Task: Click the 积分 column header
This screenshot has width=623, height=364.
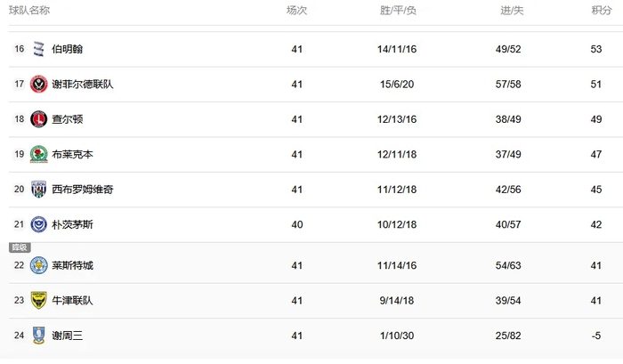Action: pyautogui.click(x=602, y=11)
